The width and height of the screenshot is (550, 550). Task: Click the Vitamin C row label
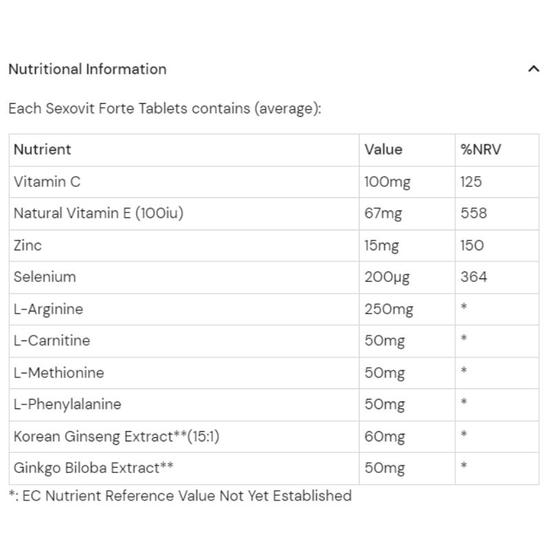point(47,182)
